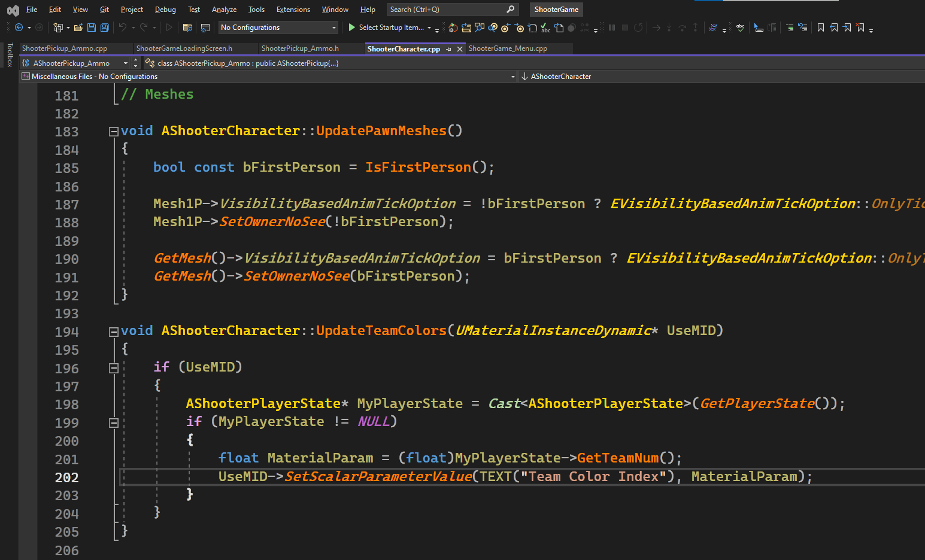Click the clear all bookmarks icon
The height and width of the screenshot is (560, 925).
pyautogui.click(x=860, y=28)
